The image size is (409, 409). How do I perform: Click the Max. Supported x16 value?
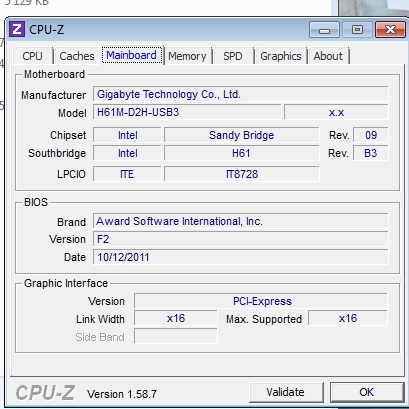(x=348, y=318)
